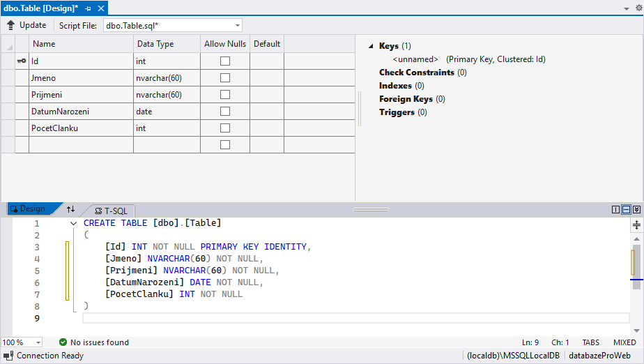Viewport: 644px width, 364px height.
Task: Open the Script File dropdown
Action: (237, 25)
